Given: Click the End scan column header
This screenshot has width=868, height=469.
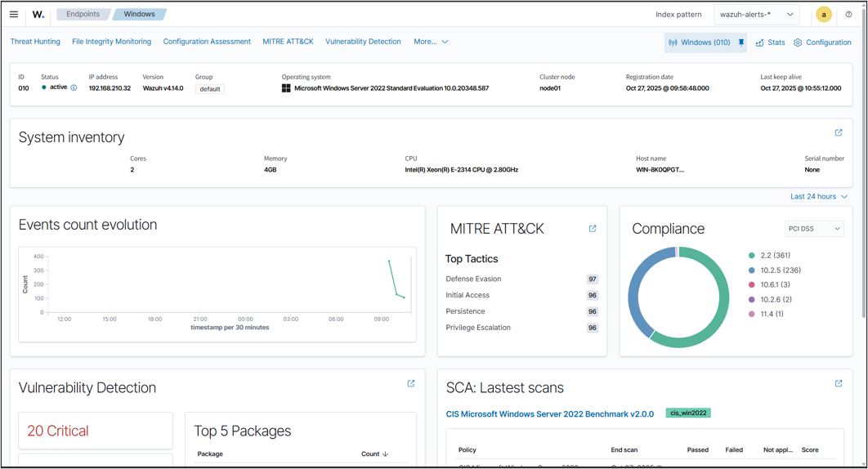Looking at the screenshot, I should (x=624, y=450).
